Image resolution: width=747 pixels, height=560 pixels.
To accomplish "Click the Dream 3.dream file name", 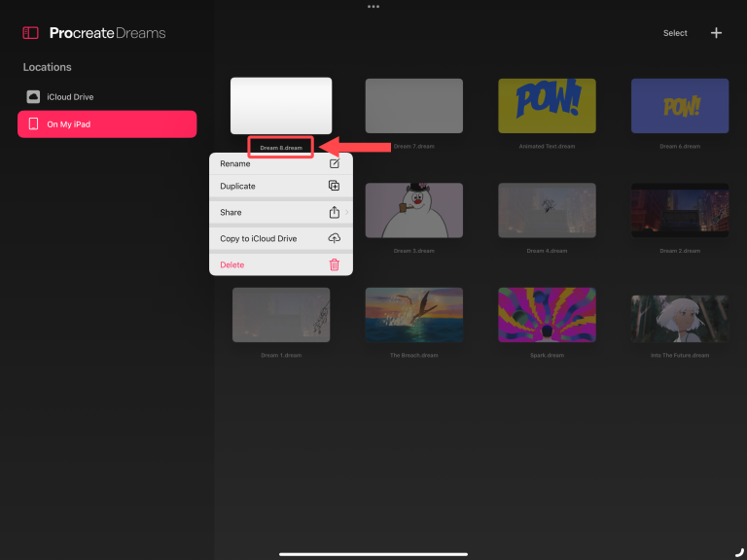I will click(414, 251).
